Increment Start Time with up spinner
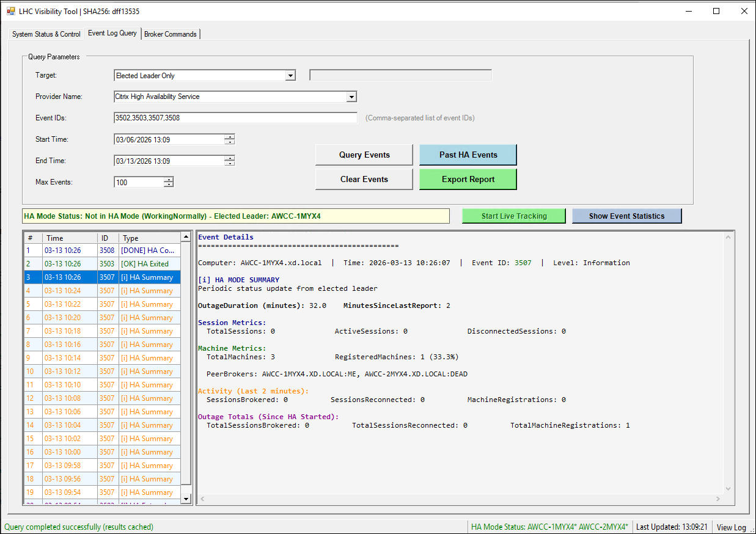The height and width of the screenshot is (534, 756). 229,137
